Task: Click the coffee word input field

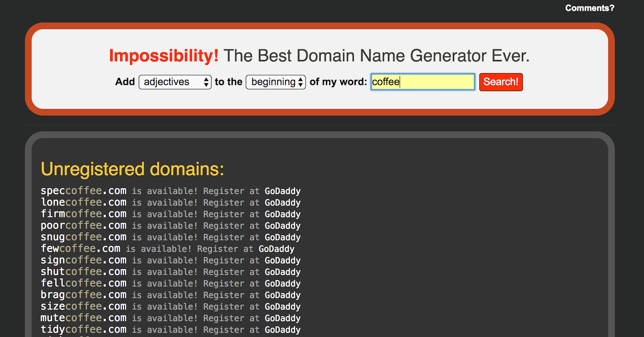Action: [423, 82]
